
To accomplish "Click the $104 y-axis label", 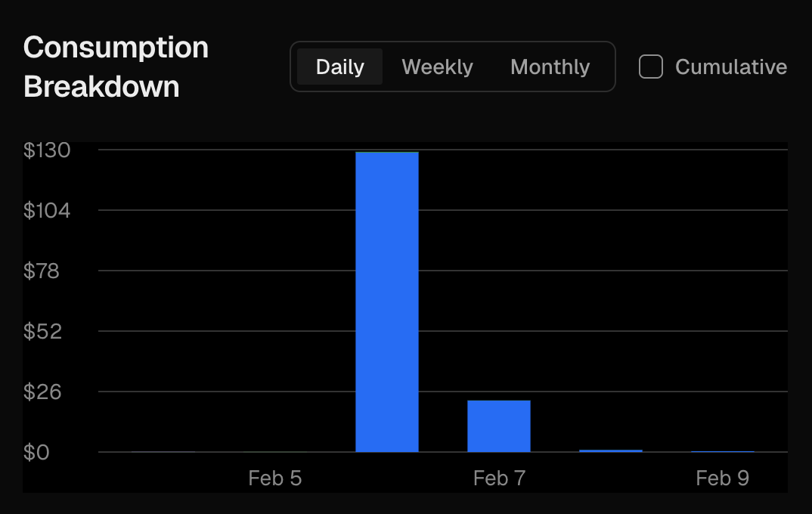I will point(47,210).
